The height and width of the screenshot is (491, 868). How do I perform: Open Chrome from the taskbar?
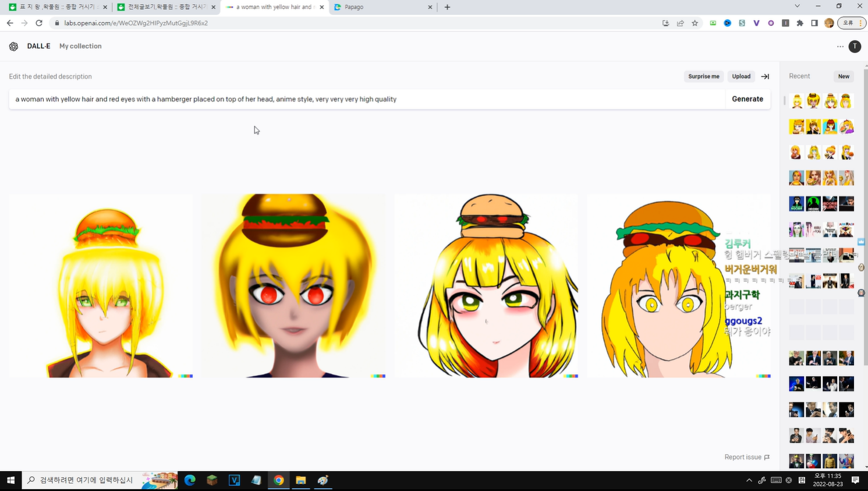279,480
